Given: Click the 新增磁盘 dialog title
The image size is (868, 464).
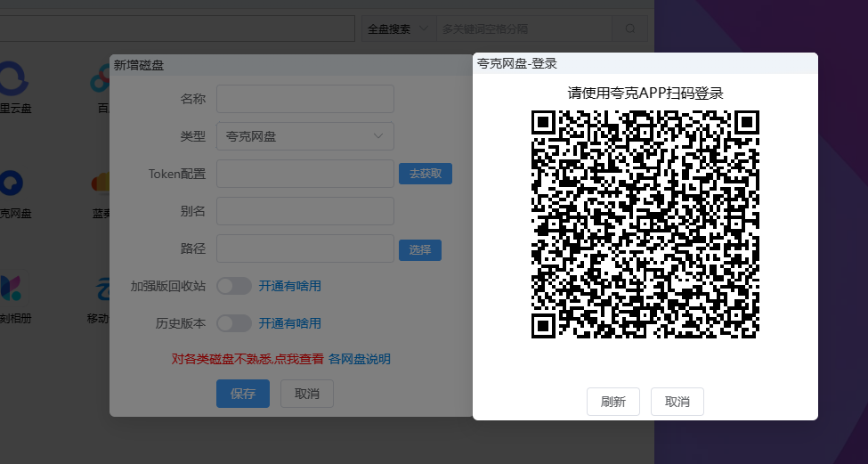Looking at the screenshot, I should pos(138,65).
